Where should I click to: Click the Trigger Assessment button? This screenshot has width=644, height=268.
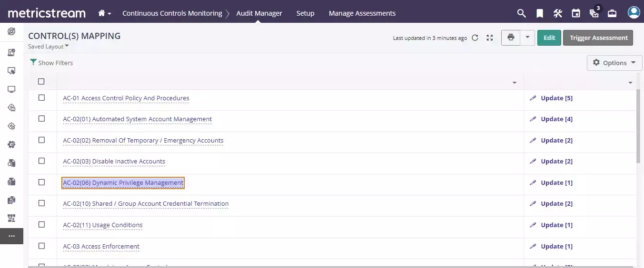598,38
